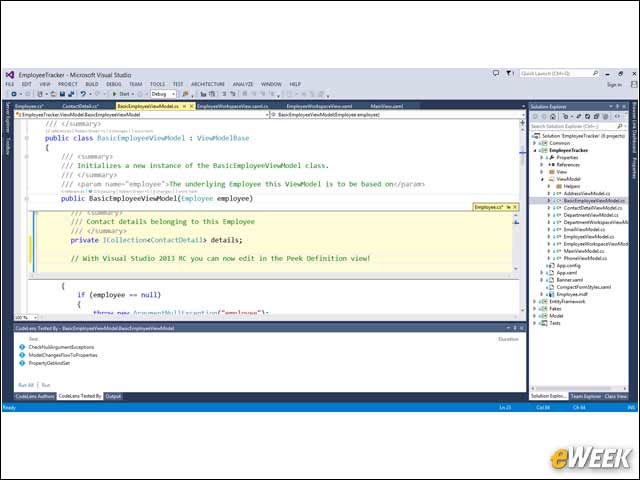
Task: Pin the BasicEmployeeViewModel.cs tab
Action: 184,106
